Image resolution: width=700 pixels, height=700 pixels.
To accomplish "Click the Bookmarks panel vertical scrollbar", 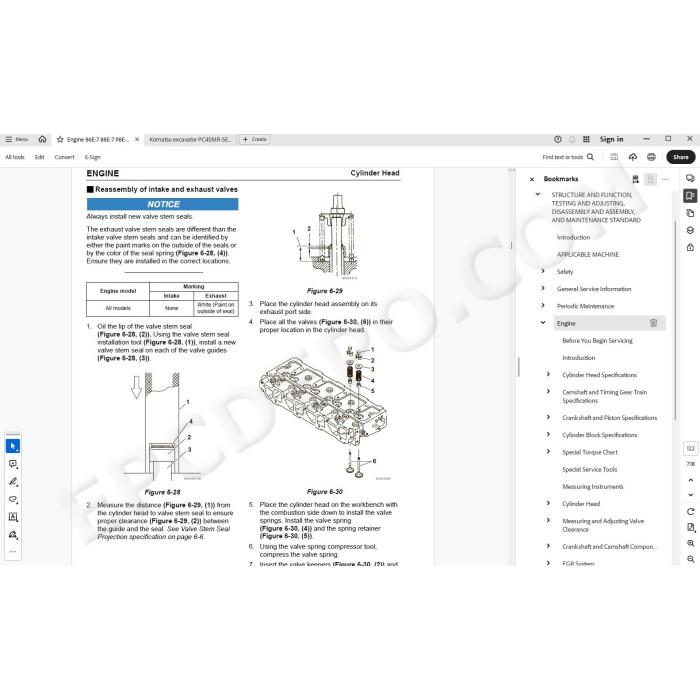I will click(x=675, y=320).
